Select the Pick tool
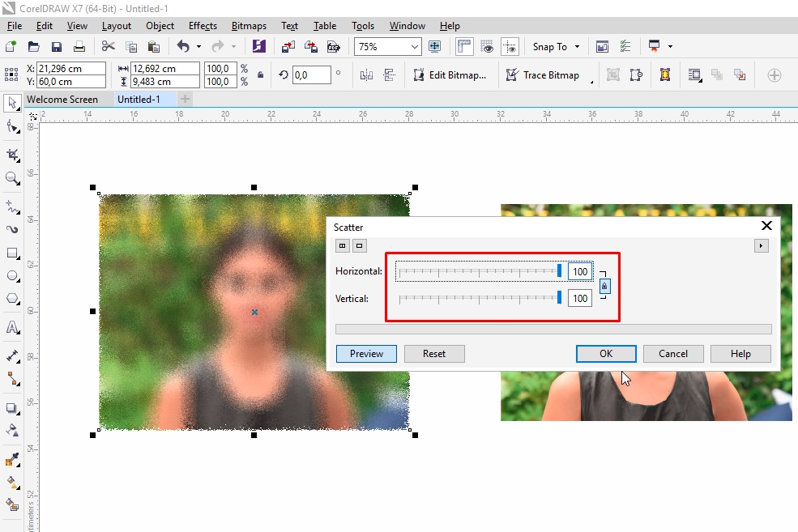The width and height of the screenshot is (798, 532). (11, 103)
